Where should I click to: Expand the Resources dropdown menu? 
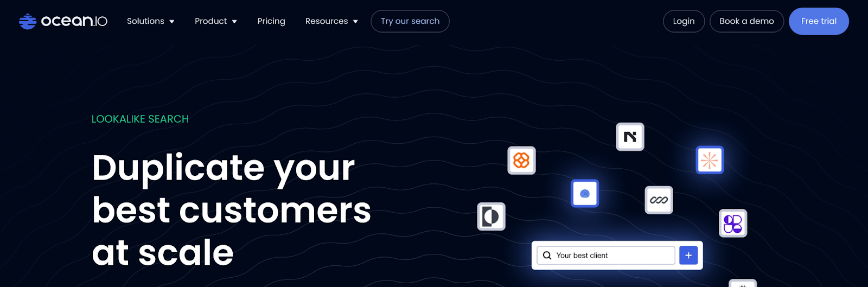(331, 21)
